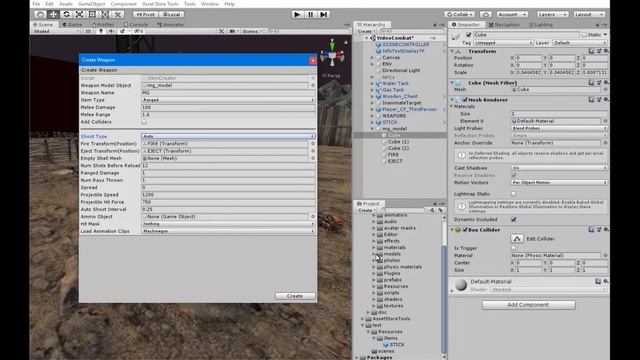Image resolution: width=640 pixels, height=360 pixels.
Task: Open object picker for Weapon Model Object
Action: point(313,85)
